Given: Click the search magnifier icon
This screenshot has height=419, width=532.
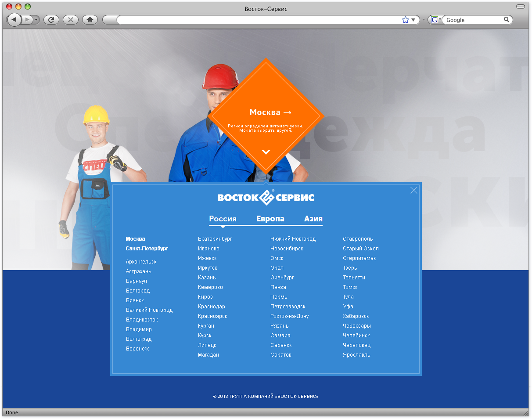Looking at the screenshot, I should click(506, 20).
